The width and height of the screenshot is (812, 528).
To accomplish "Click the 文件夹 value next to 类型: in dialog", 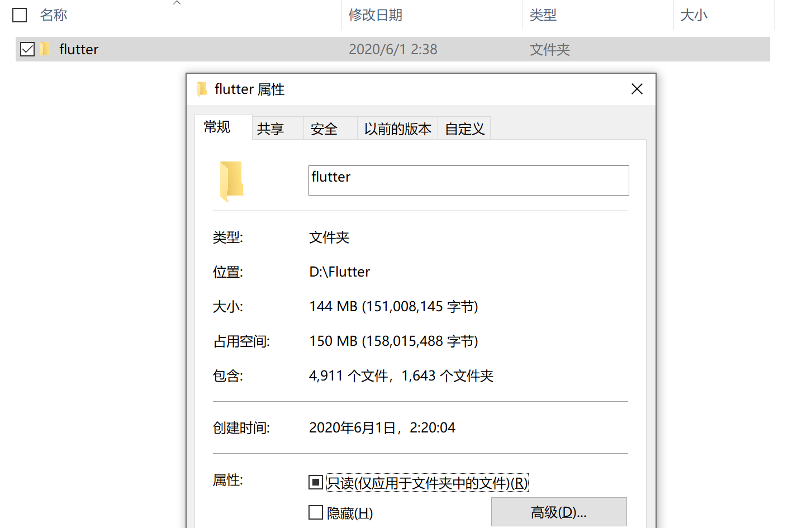I will pos(329,237).
